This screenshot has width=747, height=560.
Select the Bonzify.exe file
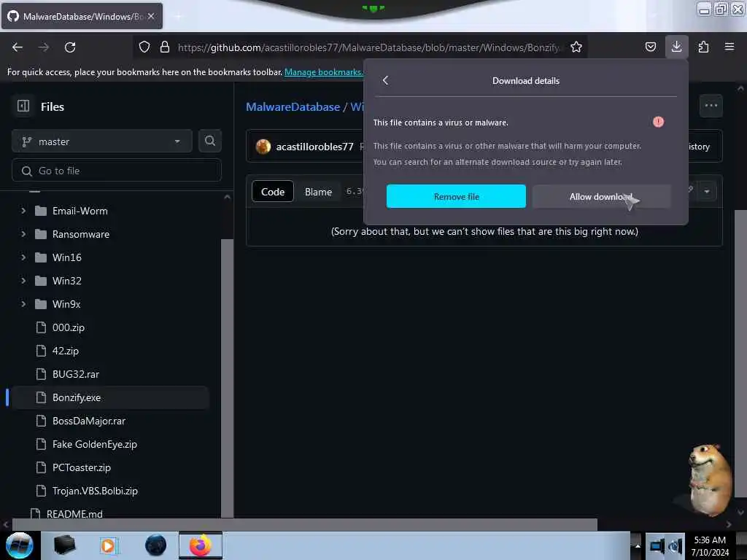click(x=76, y=397)
